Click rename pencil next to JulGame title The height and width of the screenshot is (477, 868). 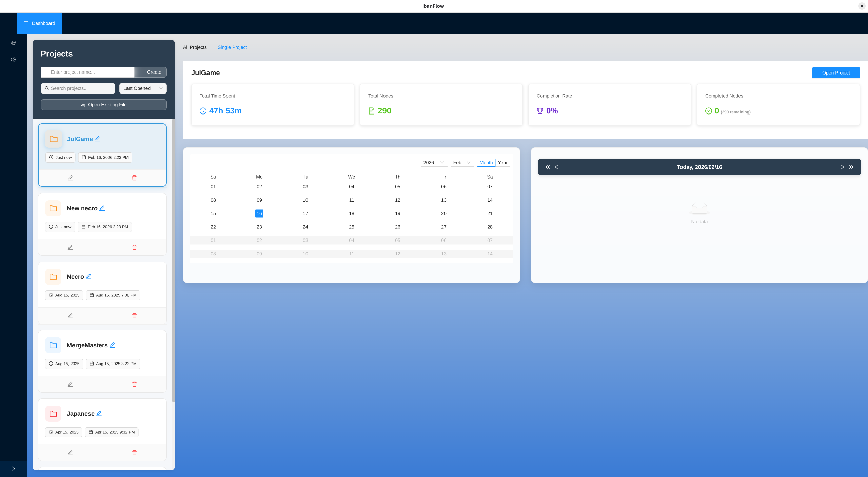[x=97, y=139]
